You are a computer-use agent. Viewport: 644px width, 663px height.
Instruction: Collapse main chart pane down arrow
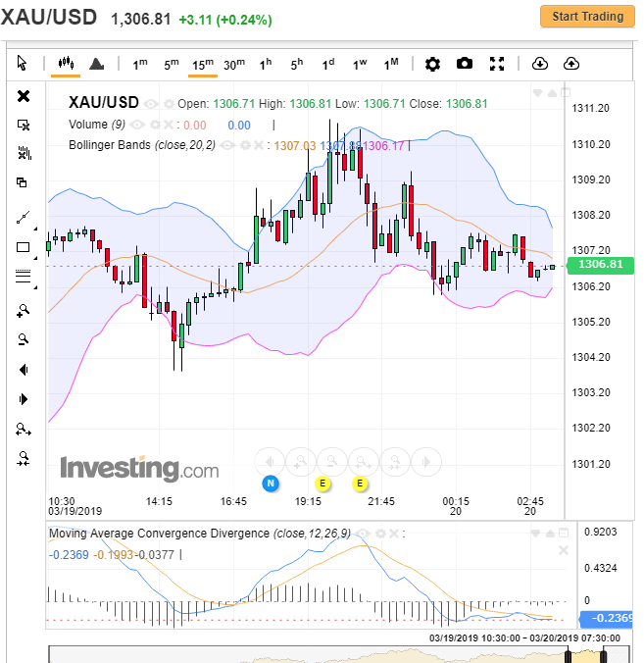537,92
